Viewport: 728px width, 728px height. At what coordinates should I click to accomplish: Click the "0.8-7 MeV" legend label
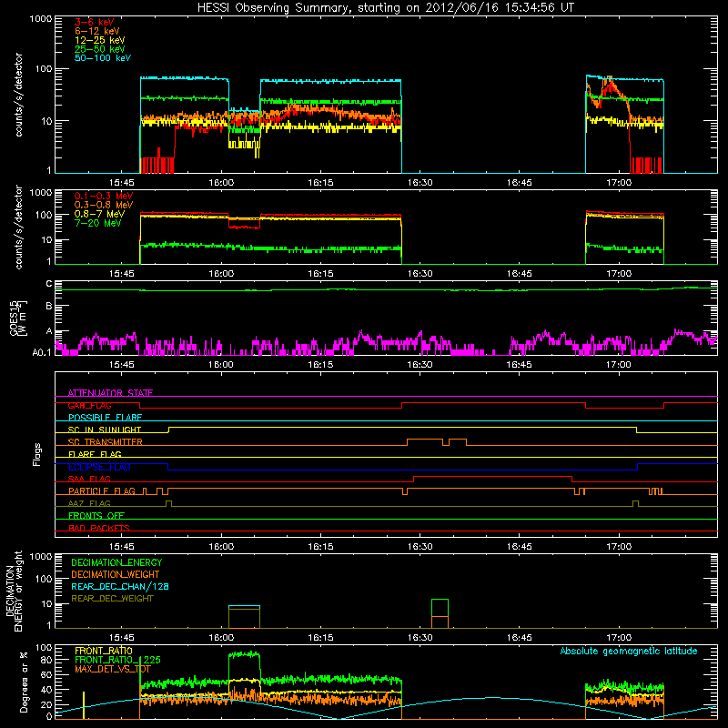(99, 214)
